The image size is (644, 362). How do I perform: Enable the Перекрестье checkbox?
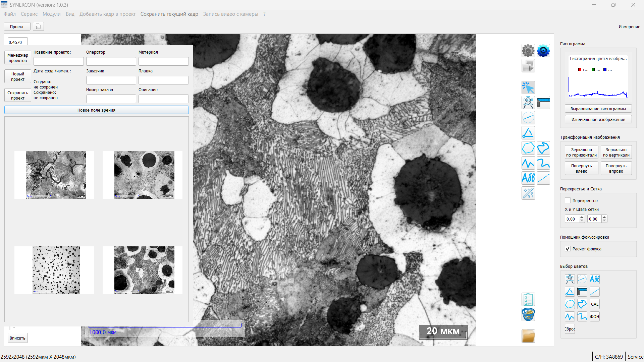(x=568, y=200)
